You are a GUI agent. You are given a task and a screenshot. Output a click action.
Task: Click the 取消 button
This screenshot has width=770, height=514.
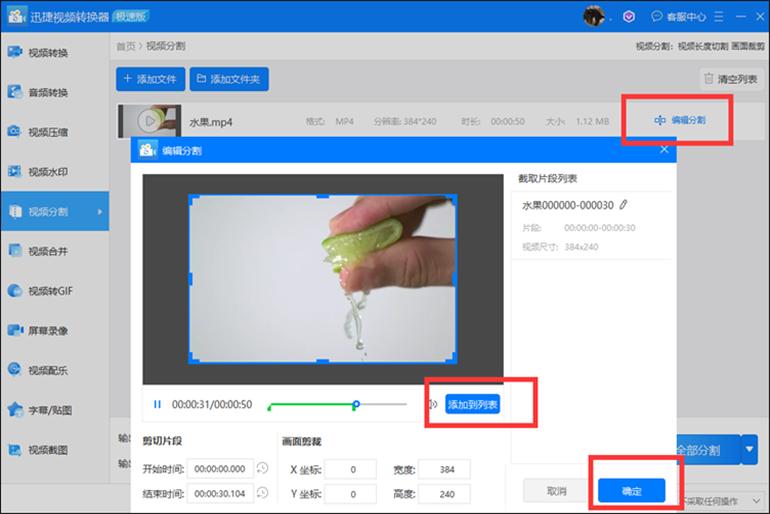tap(556, 491)
